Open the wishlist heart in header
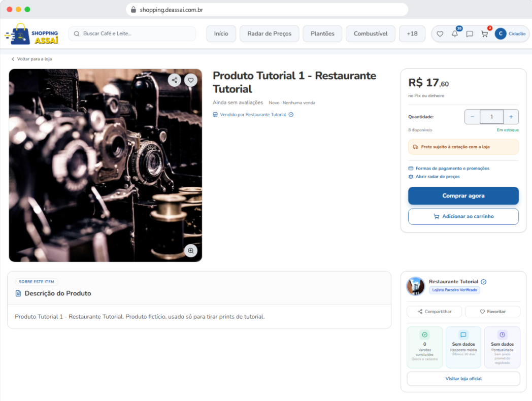 440,34
